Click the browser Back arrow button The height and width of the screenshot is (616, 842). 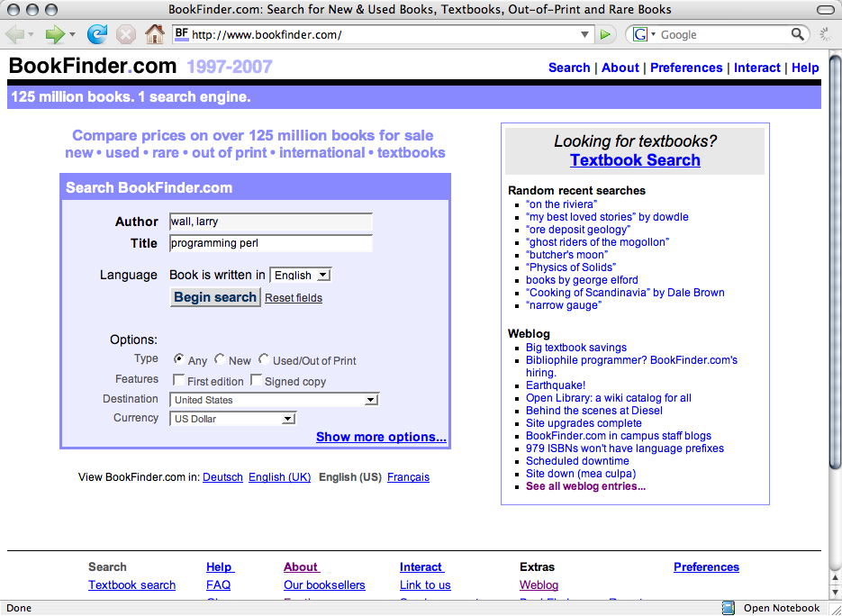click(x=15, y=35)
